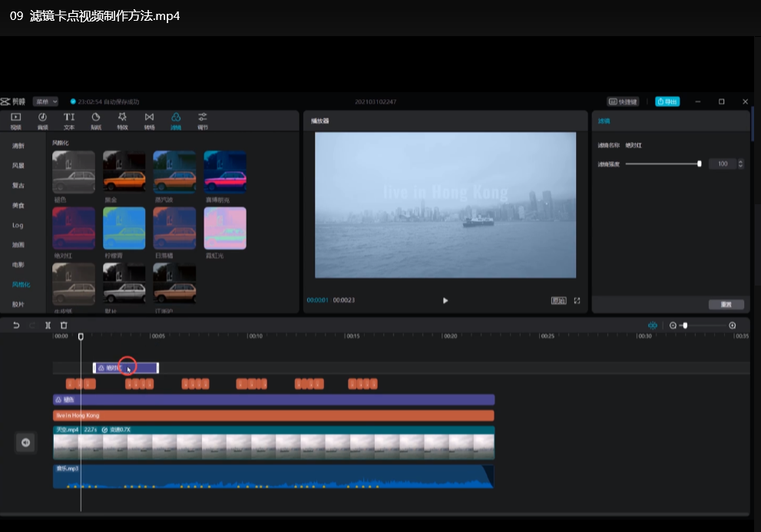
Task: Click the playhead handle on the ruler
Action: [x=81, y=336]
